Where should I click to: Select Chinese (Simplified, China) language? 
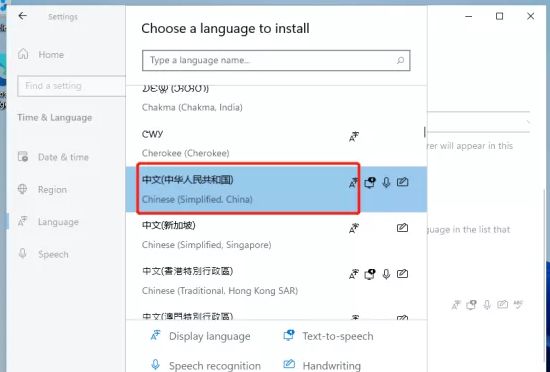(276, 189)
